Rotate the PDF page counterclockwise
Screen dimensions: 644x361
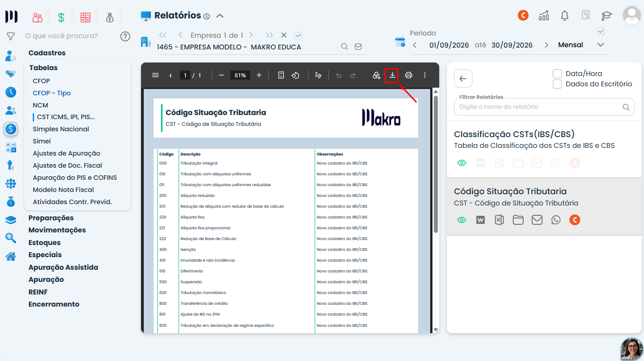point(296,76)
